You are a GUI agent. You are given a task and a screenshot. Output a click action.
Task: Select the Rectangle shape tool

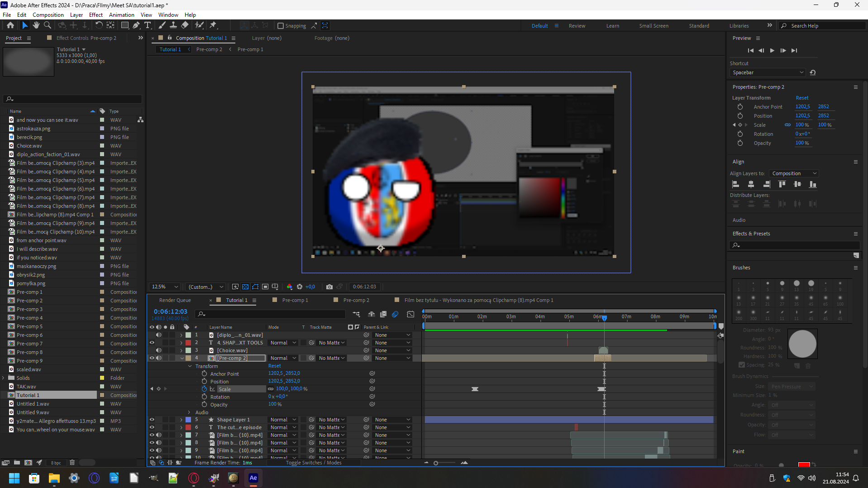[x=124, y=25]
